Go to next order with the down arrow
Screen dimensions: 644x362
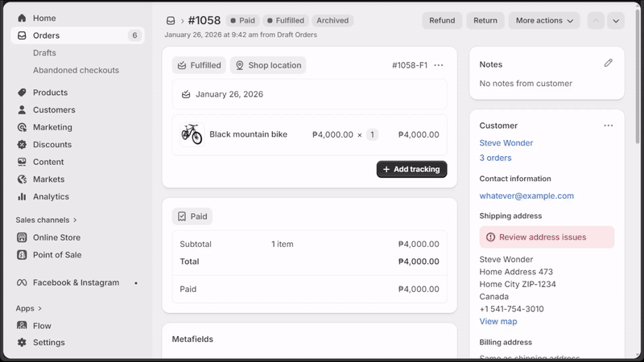coord(616,21)
